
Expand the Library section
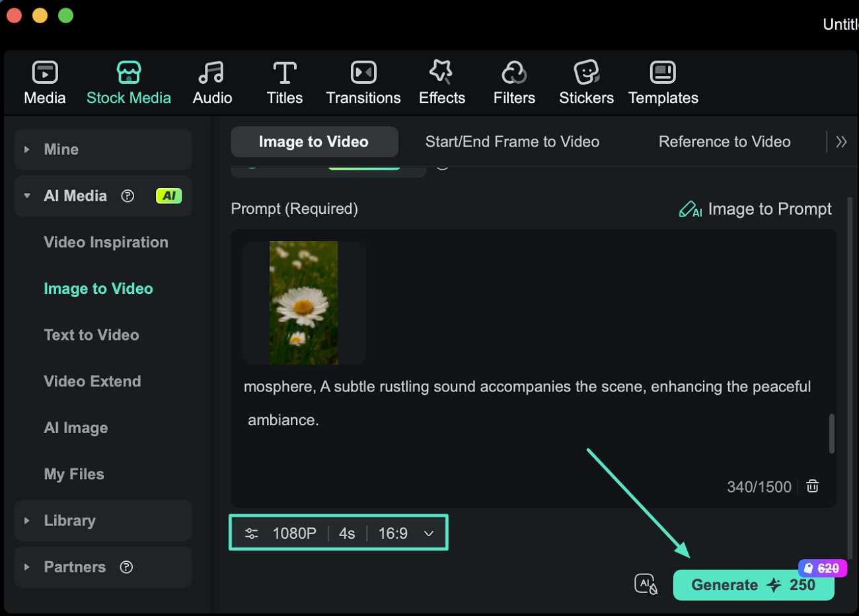click(x=27, y=521)
